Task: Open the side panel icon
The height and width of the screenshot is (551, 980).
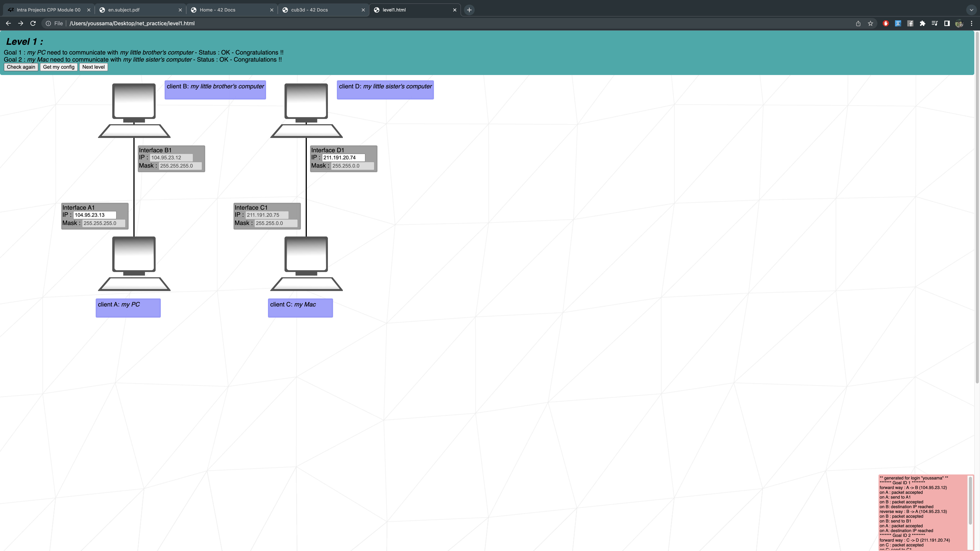Action: [947, 23]
